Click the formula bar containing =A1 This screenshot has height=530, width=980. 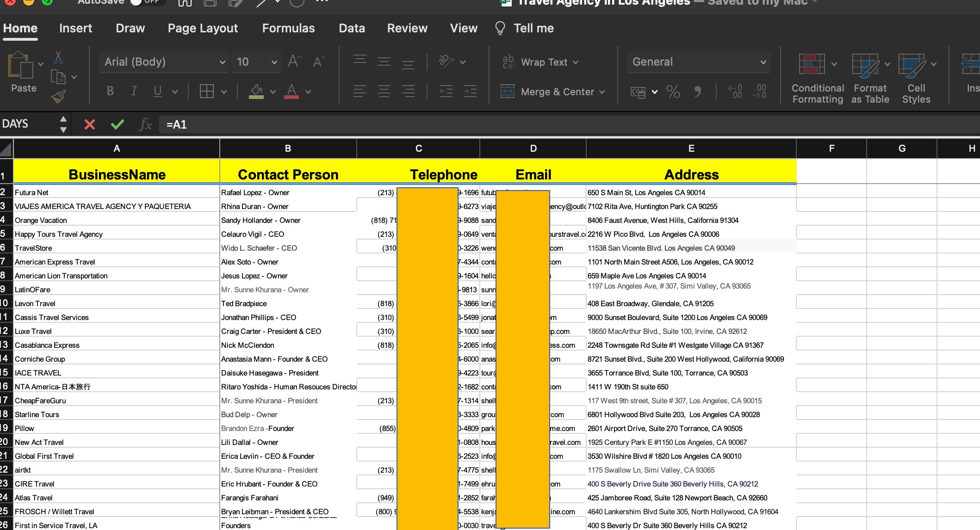tap(569, 124)
